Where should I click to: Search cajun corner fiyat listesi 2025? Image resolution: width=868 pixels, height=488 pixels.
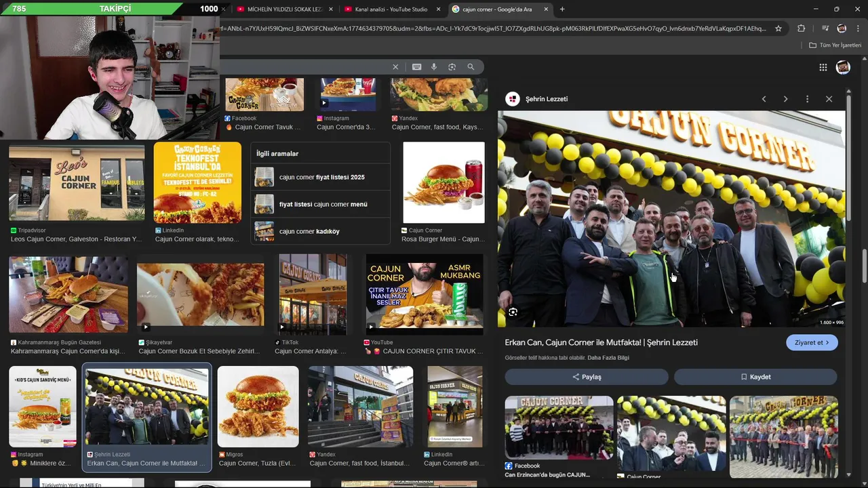pyautogui.click(x=321, y=177)
